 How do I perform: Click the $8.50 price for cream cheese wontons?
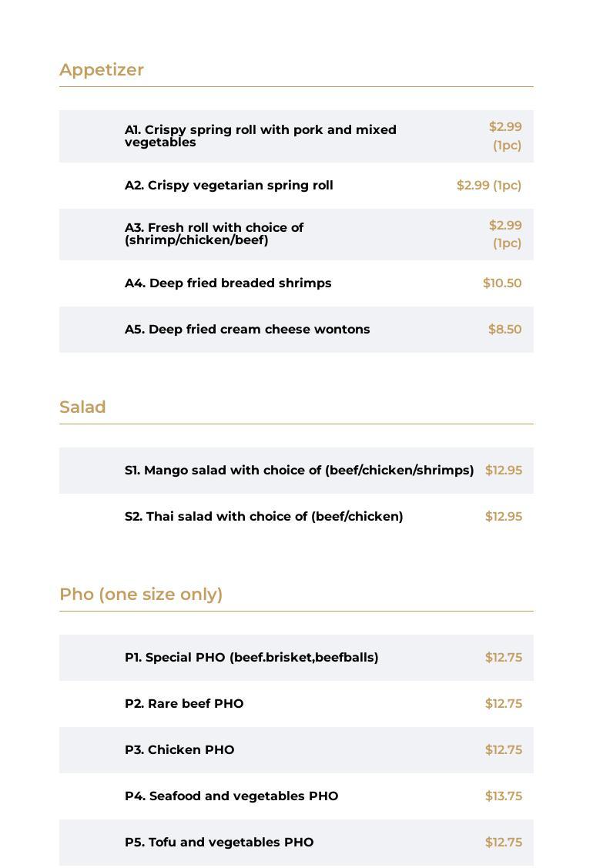point(504,330)
